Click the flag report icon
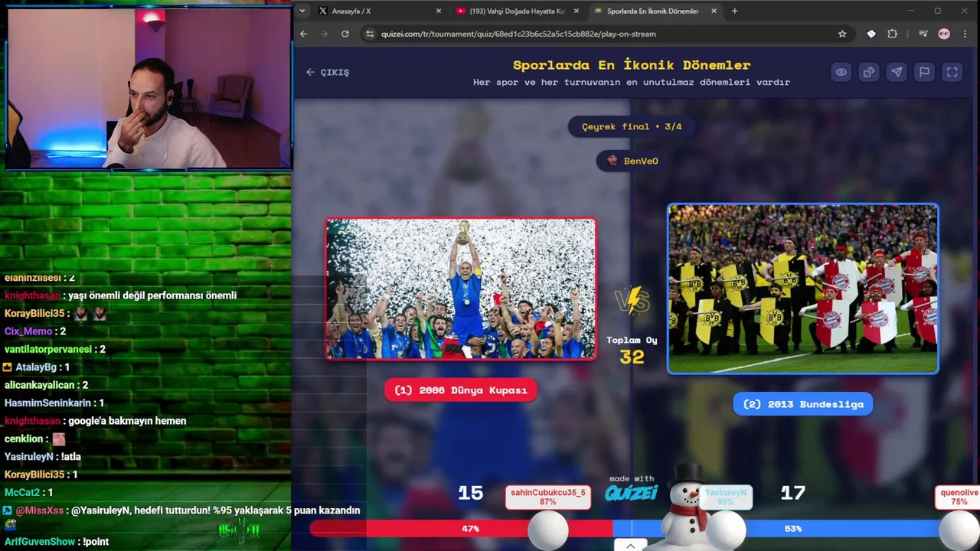The height and width of the screenshot is (551, 980). coord(924,72)
